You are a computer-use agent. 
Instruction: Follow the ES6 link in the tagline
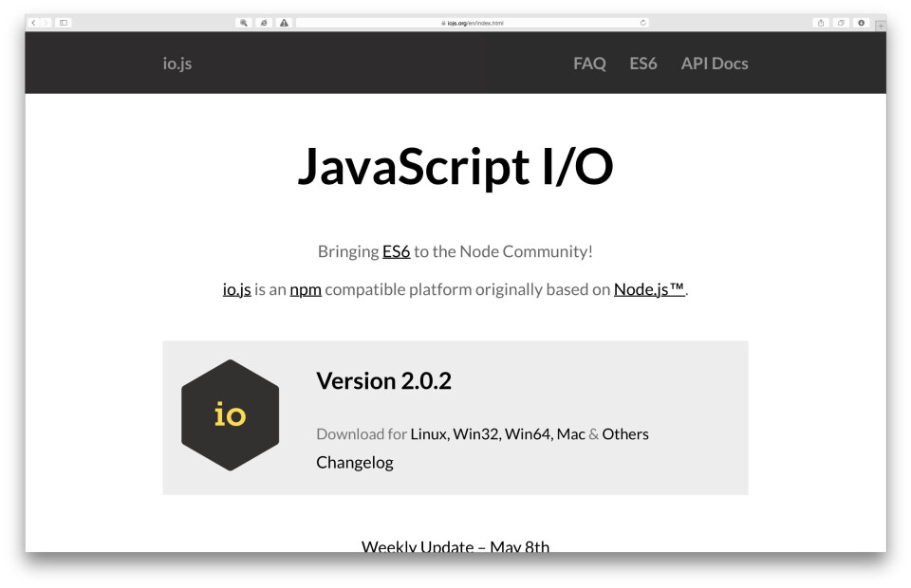pyautogui.click(x=397, y=251)
